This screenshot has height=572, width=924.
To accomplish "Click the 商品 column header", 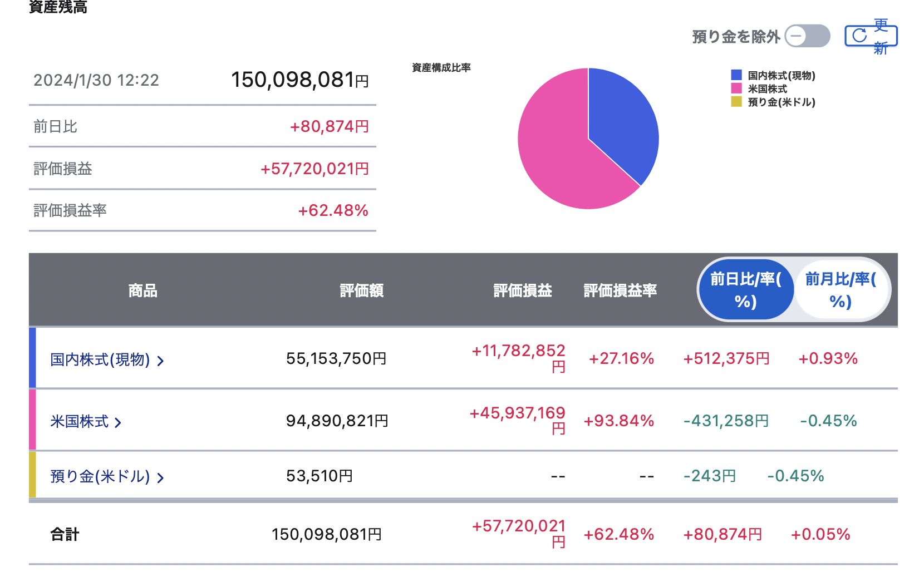I will pyautogui.click(x=143, y=290).
